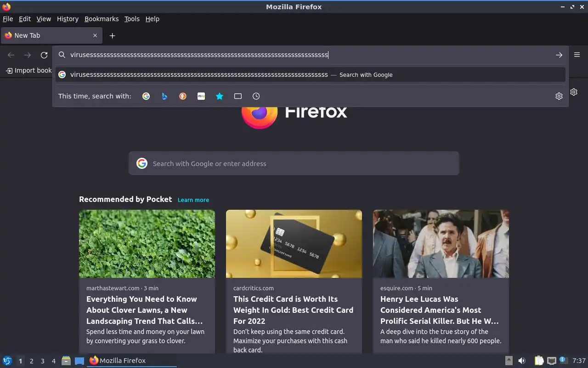Switch to workspace 4 in taskbar
This screenshot has width=588, height=368.
pos(54,361)
